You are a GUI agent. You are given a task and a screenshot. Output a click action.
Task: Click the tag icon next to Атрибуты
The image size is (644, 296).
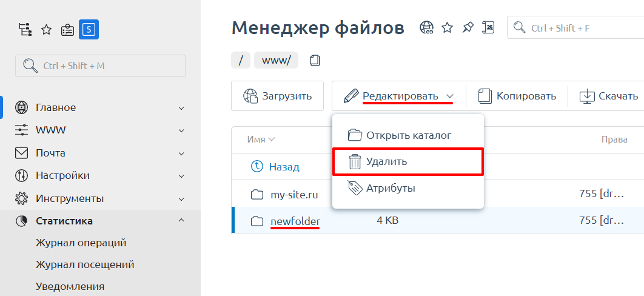pos(355,188)
